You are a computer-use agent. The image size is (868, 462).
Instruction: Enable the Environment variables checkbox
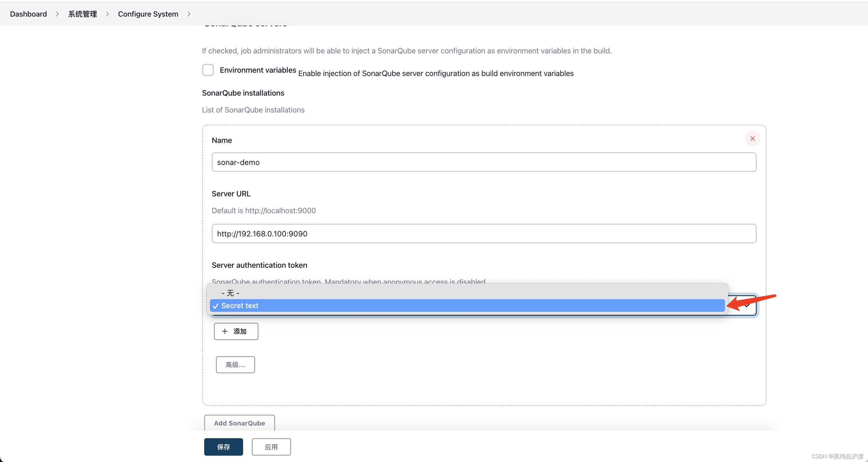(208, 70)
